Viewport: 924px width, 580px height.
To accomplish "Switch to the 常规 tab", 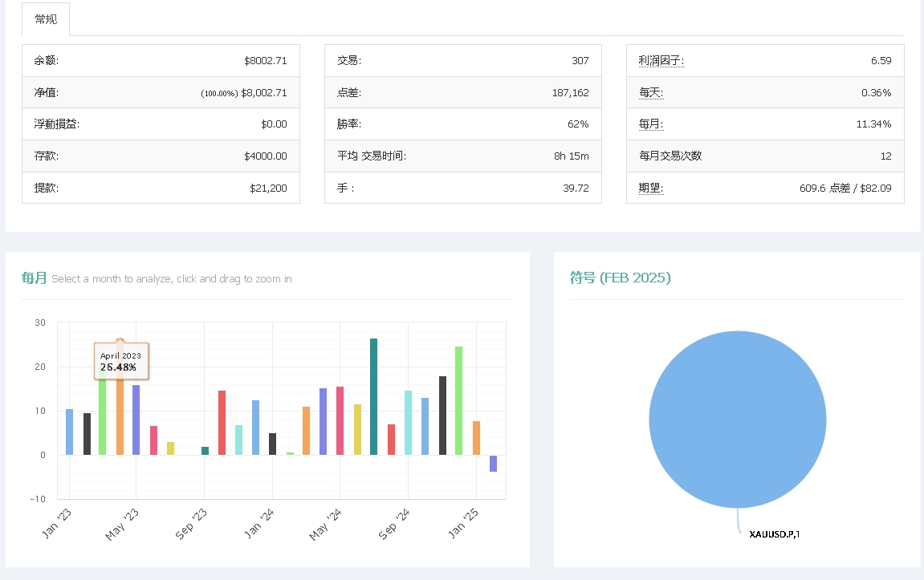I will 46,18.
